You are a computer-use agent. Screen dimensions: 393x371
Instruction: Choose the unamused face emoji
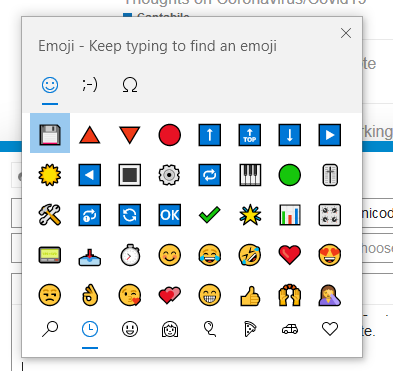tap(50, 295)
